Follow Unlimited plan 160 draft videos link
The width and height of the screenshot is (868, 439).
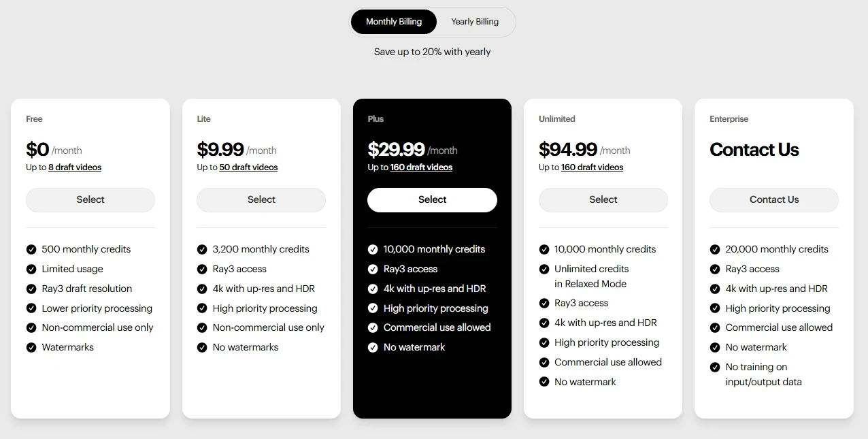pos(592,167)
